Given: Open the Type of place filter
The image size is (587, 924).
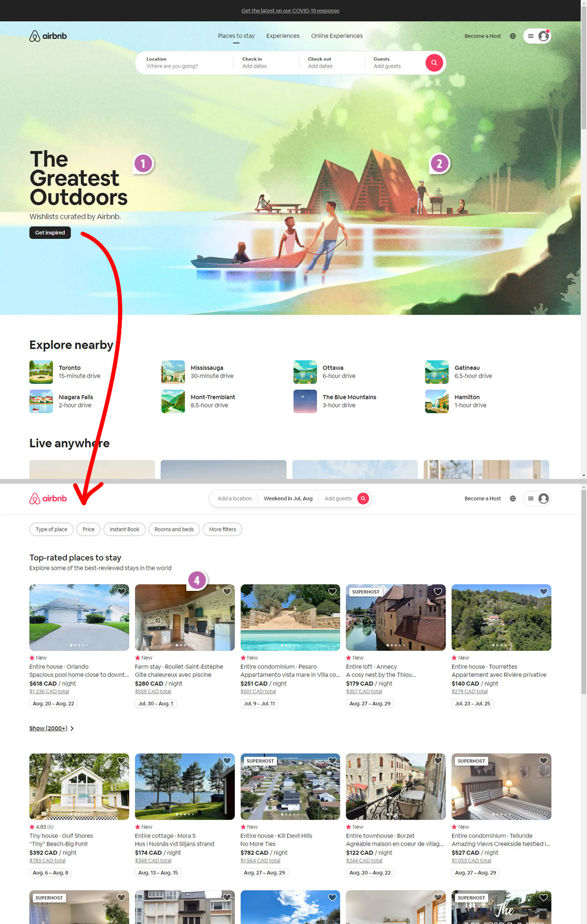Looking at the screenshot, I should point(51,529).
